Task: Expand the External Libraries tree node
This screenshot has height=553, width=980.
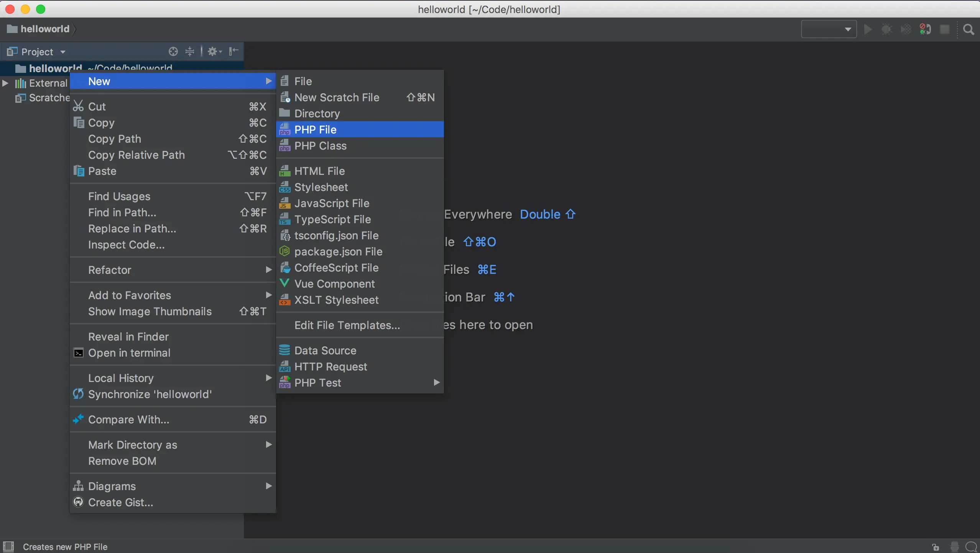Action: pos(5,83)
